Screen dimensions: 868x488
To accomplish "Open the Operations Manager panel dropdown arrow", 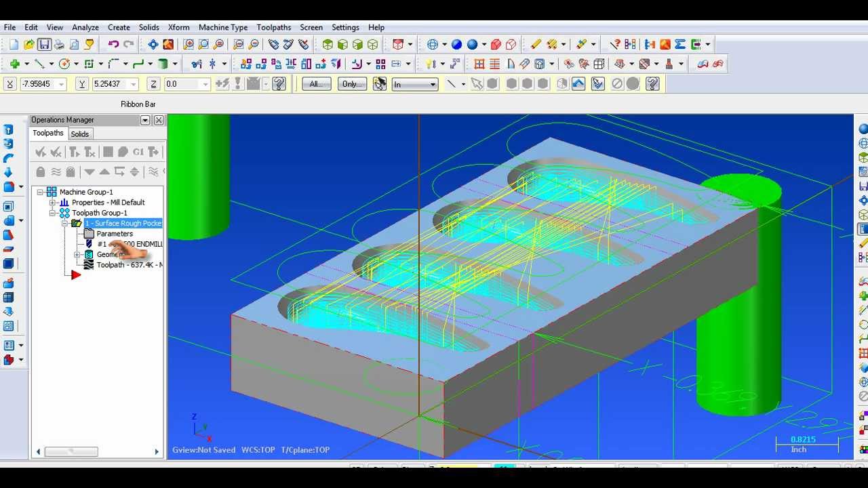I will pos(145,120).
